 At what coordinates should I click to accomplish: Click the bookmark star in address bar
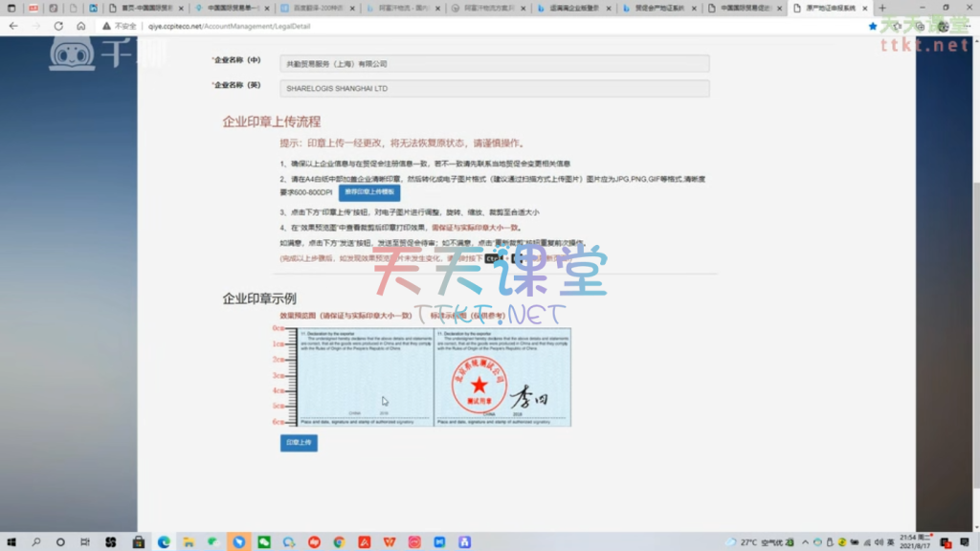coord(872,26)
